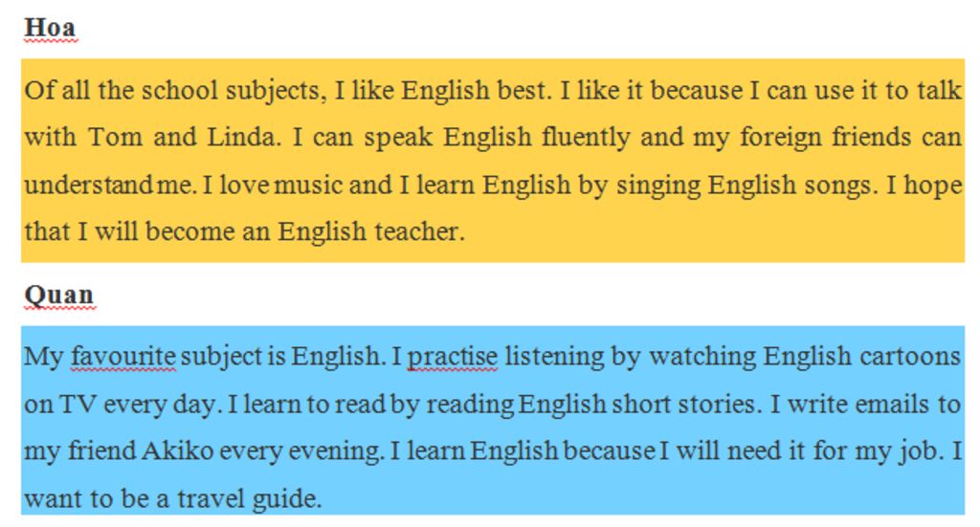Image resolution: width=980 pixels, height=527 pixels.
Task: Place cursor on the name "Linda"
Action: [243, 137]
